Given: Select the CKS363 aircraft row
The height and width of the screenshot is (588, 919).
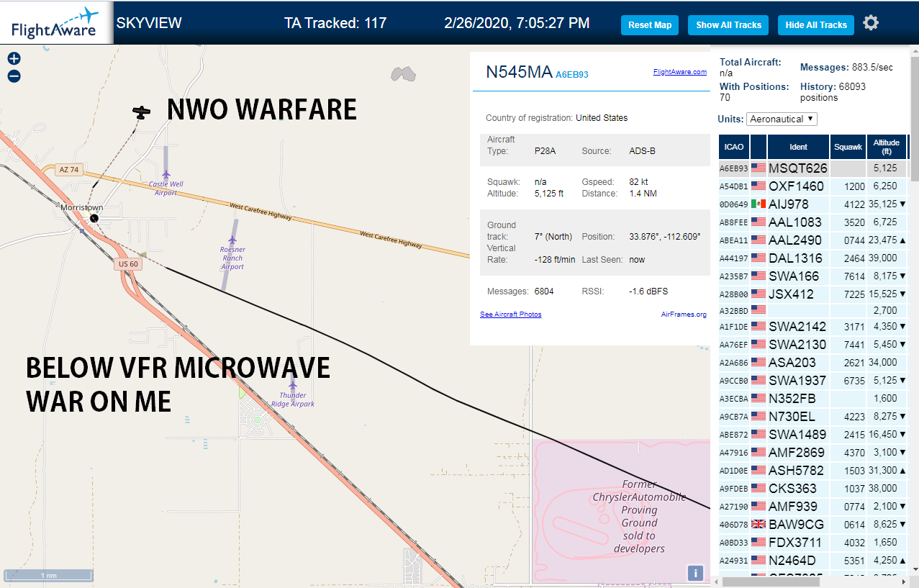Looking at the screenshot, I should [x=813, y=488].
